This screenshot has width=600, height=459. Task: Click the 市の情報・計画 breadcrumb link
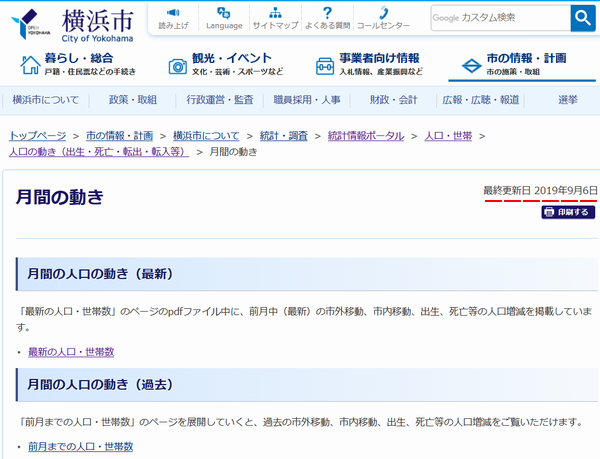(x=119, y=136)
